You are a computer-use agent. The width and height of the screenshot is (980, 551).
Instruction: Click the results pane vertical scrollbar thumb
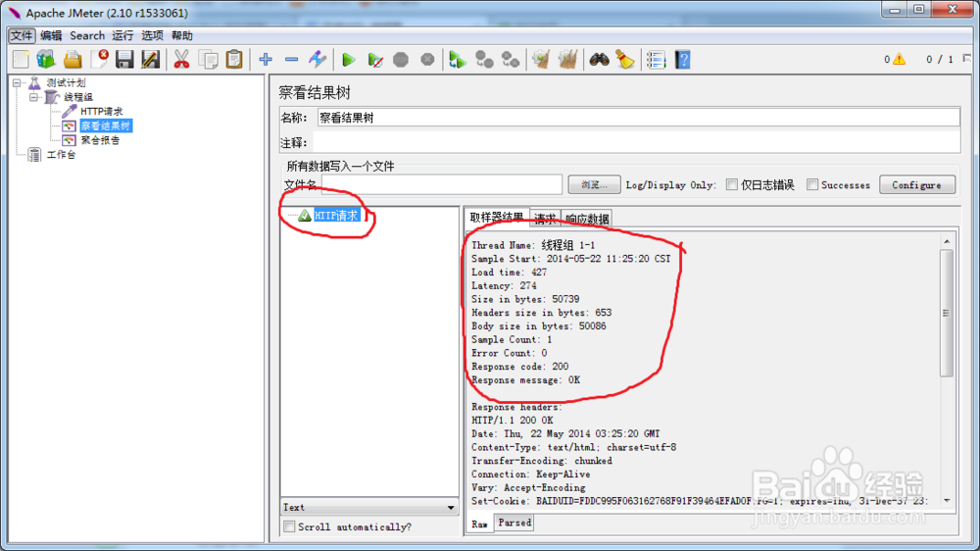[x=947, y=313]
